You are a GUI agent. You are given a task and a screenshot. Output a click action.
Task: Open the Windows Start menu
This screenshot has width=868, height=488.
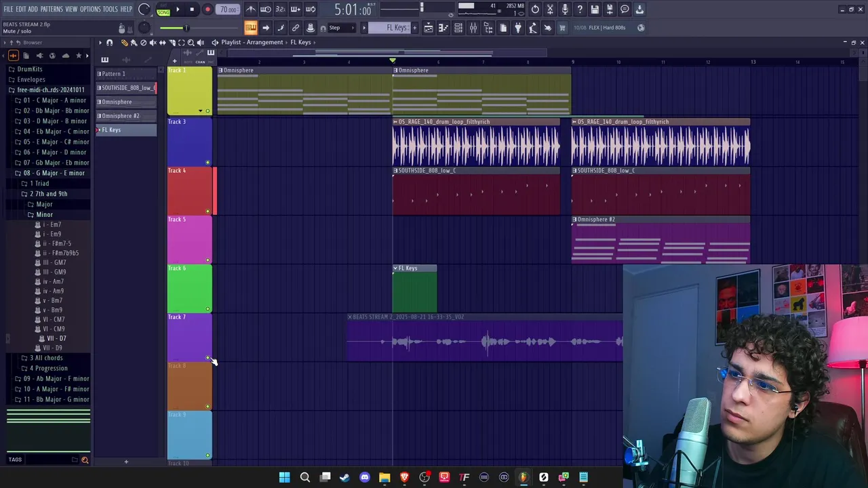click(x=285, y=477)
